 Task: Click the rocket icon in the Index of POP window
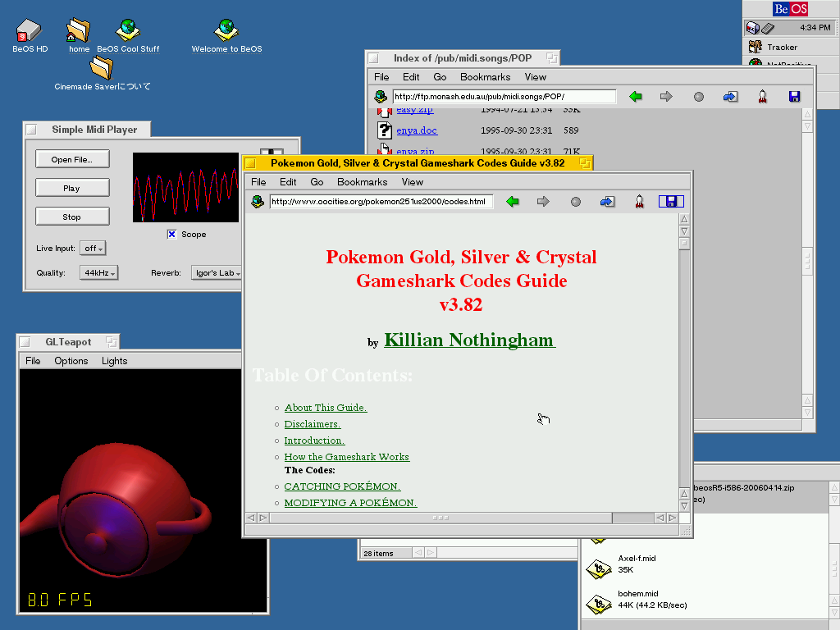(762, 97)
